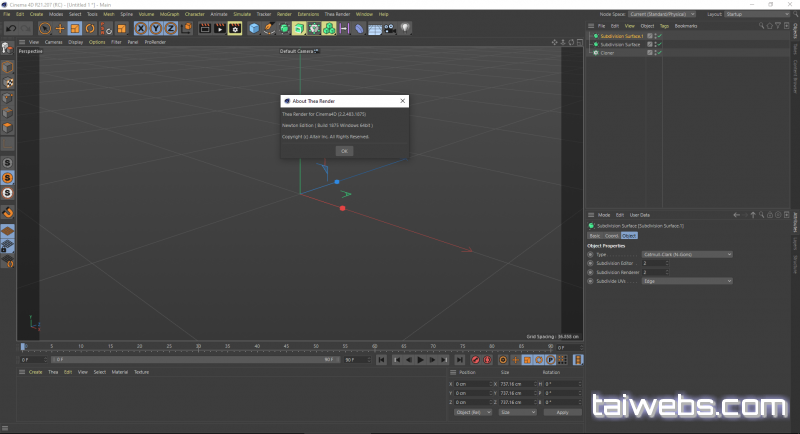Click the Subdivision Editor value field
This screenshot has height=434, width=800.
coord(655,263)
